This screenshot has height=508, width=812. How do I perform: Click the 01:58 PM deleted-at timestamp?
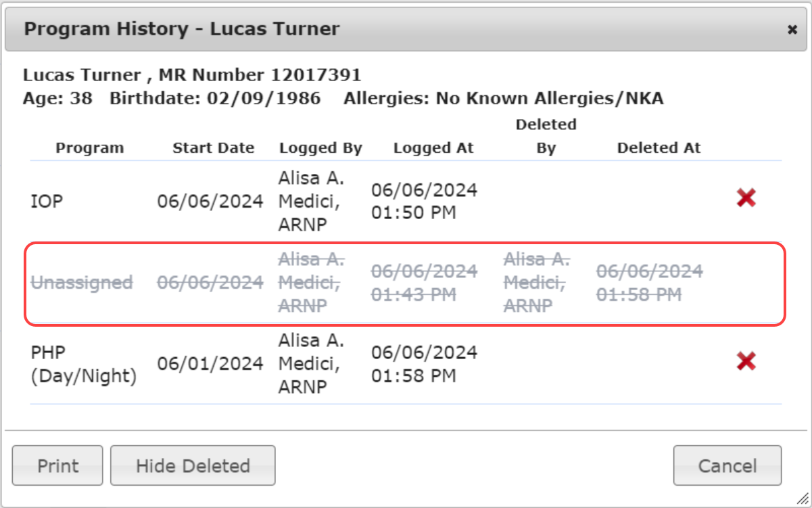[x=638, y=295]
